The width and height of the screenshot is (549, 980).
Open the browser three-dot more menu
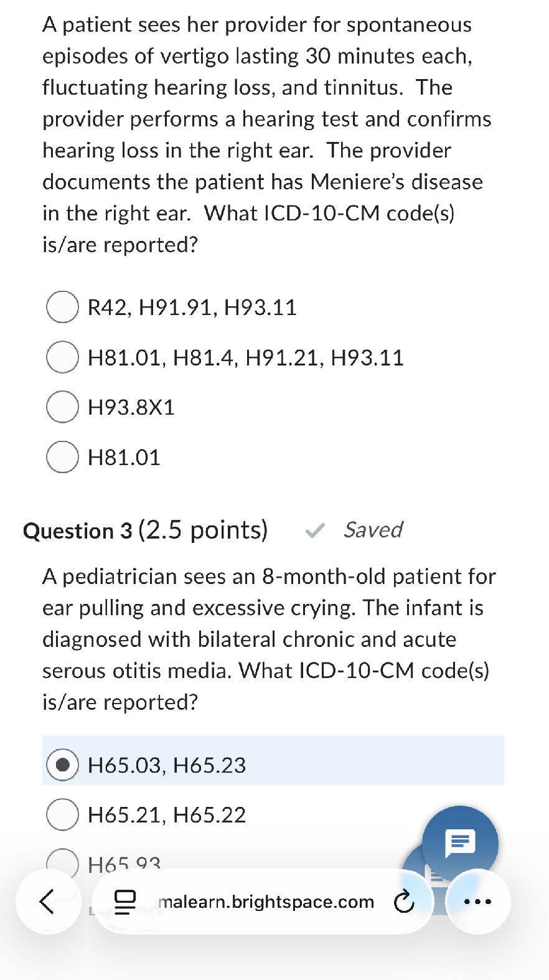(x=477, y=902)
